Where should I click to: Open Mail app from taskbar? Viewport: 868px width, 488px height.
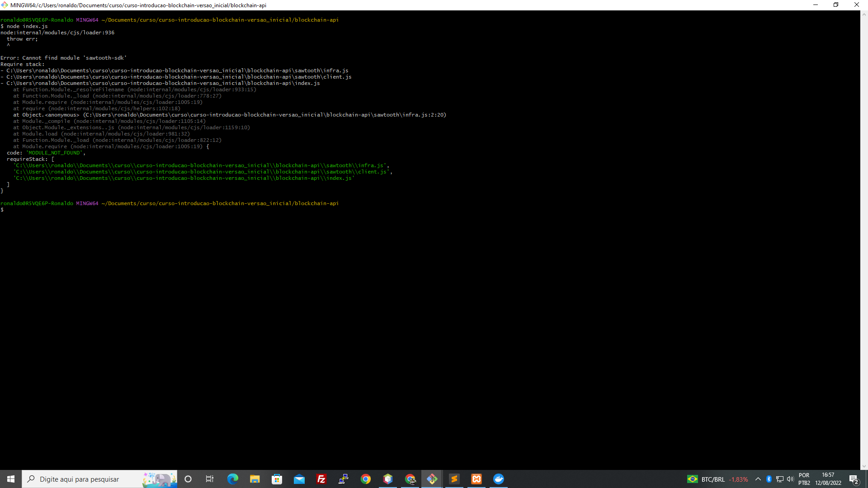(299, 479)
